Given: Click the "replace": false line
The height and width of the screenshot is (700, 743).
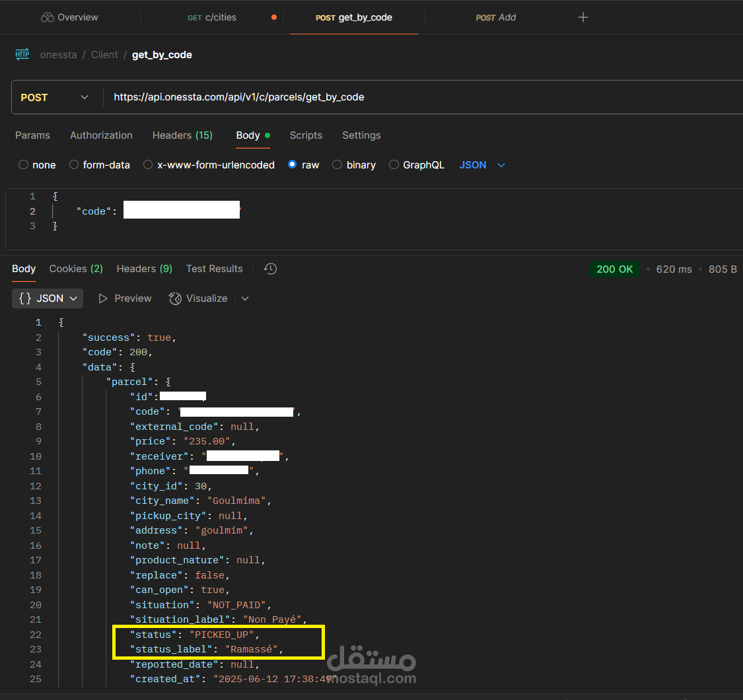Looking at the screenshot, I should pos(180,575).
